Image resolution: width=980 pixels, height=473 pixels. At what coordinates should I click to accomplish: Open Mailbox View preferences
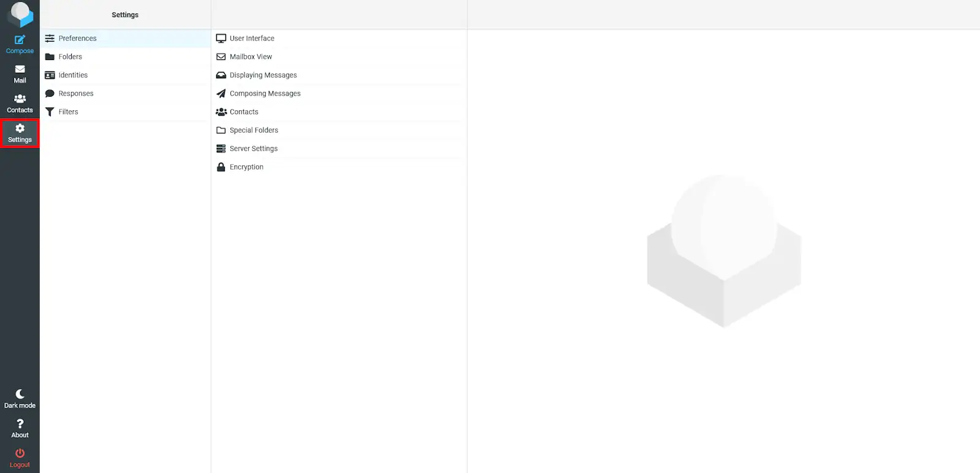point(251,57)
